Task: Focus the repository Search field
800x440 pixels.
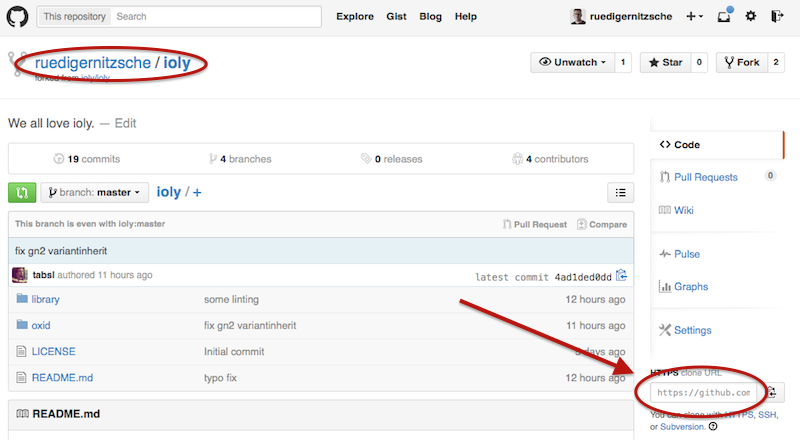Action: (216, 16)
